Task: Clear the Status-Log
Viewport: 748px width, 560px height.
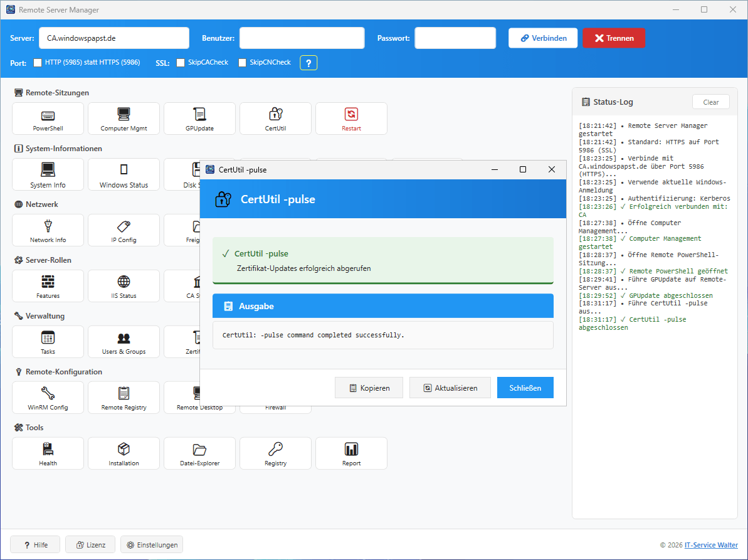Action: tap(710, 102)
